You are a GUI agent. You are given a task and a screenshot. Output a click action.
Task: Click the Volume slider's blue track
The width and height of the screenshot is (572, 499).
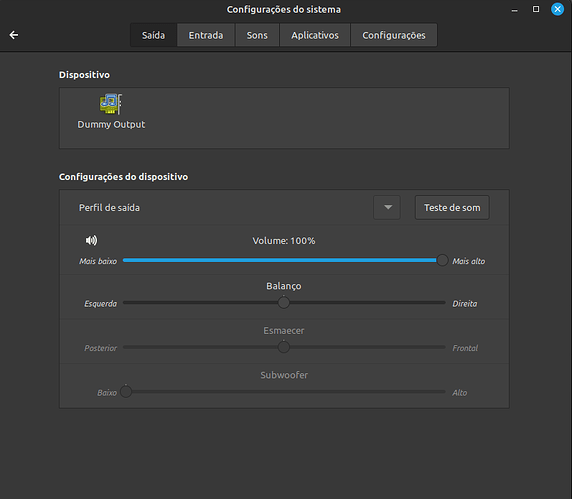pyautogui.click(x=280, y=260)
